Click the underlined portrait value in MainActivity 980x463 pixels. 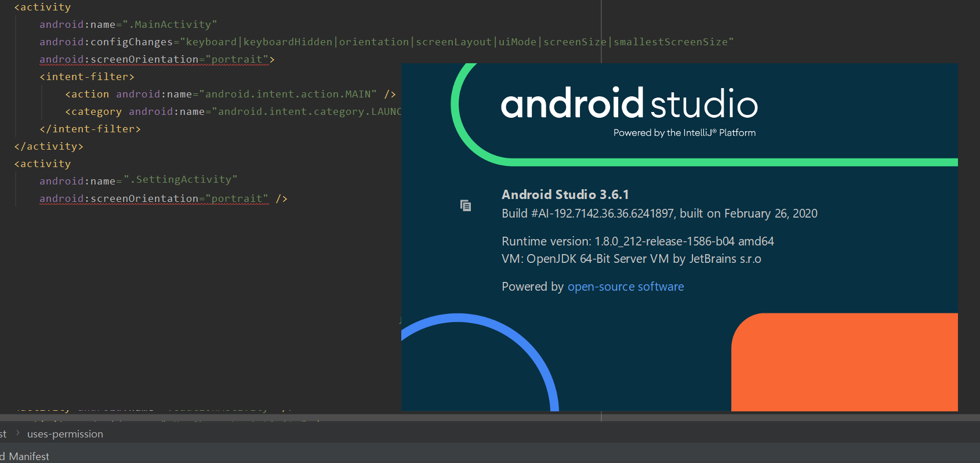click(237, 59)
